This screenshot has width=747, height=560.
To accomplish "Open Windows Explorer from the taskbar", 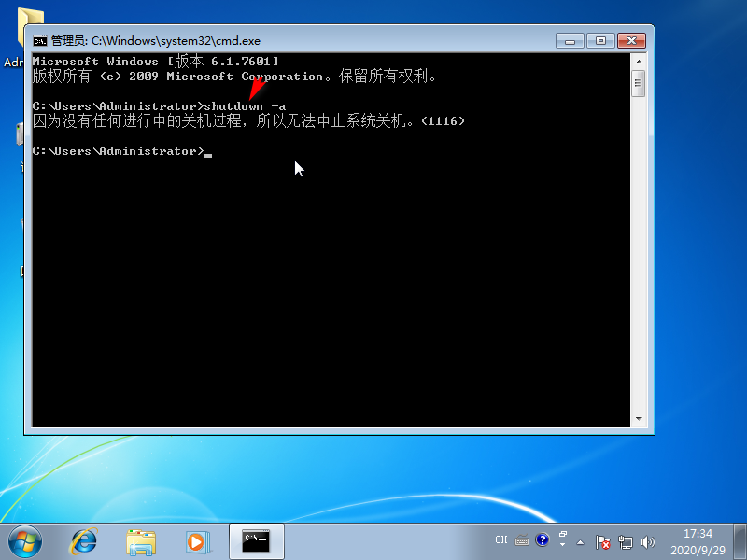I will click(x=140, y=540).
